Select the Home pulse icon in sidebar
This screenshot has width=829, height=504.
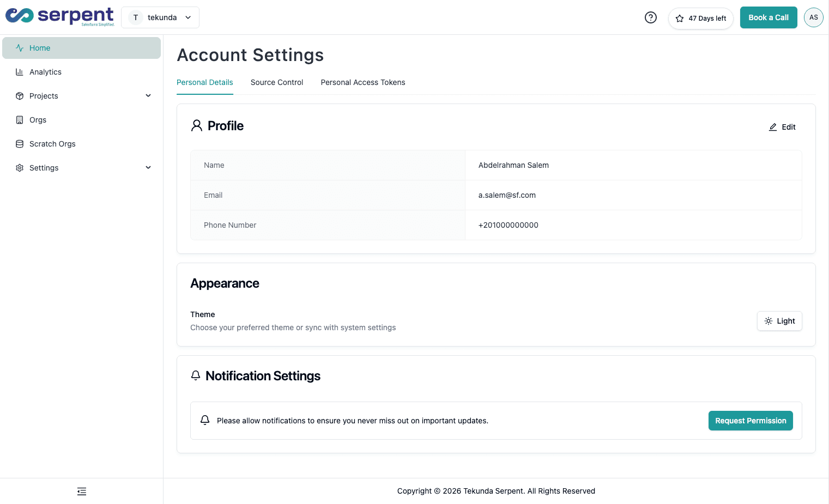click(20, 47)
